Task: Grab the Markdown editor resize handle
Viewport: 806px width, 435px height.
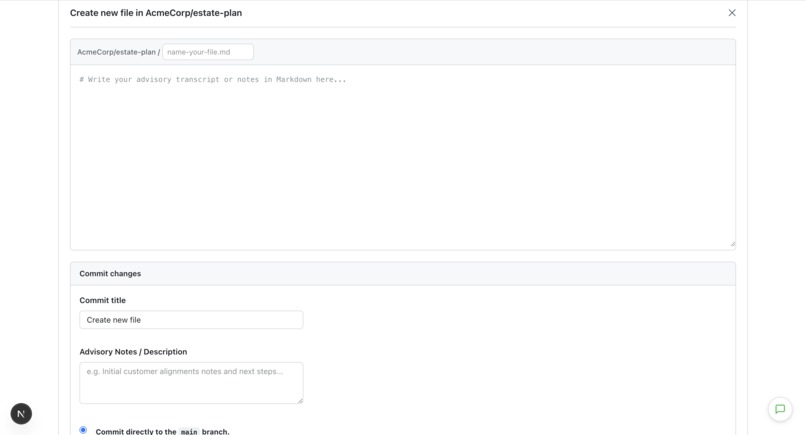Action: 732,244
